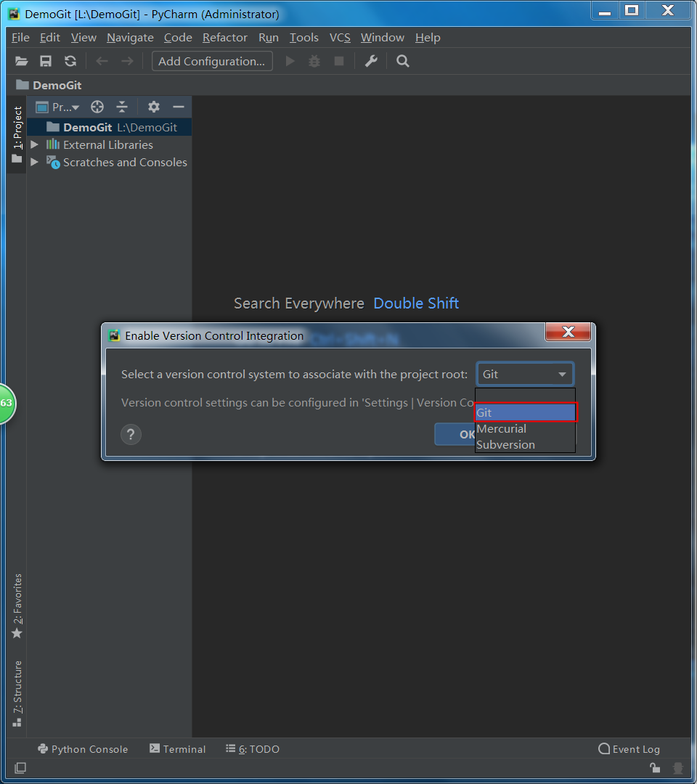
Task: Click the DemoGit breadcrumb folder
Action: [49, 85]
